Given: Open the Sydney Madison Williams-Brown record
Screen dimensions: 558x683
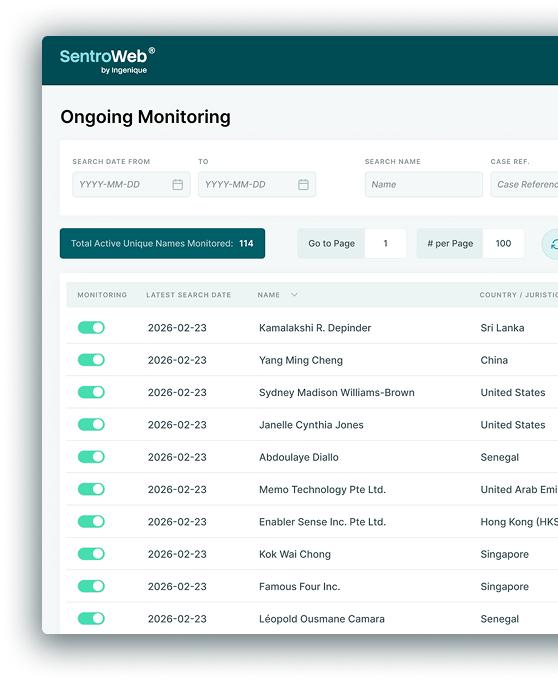Looking at the screenshot, I should pos(337,392).
